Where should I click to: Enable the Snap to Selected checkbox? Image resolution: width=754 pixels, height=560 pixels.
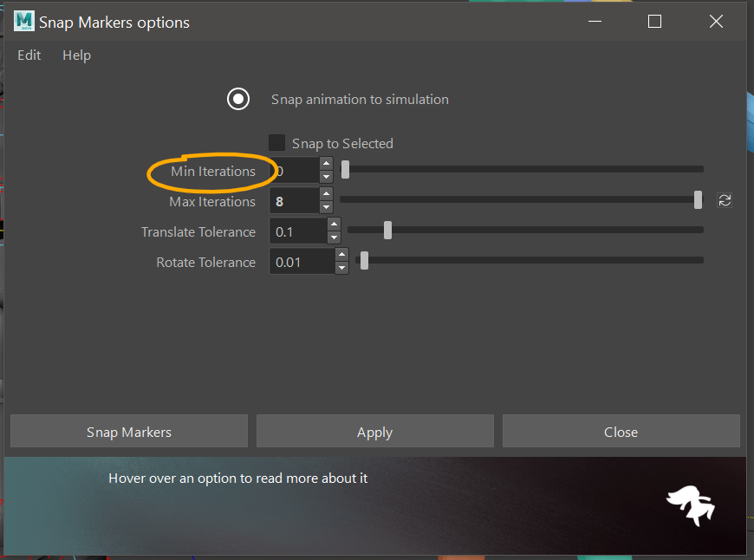[277, 143]
